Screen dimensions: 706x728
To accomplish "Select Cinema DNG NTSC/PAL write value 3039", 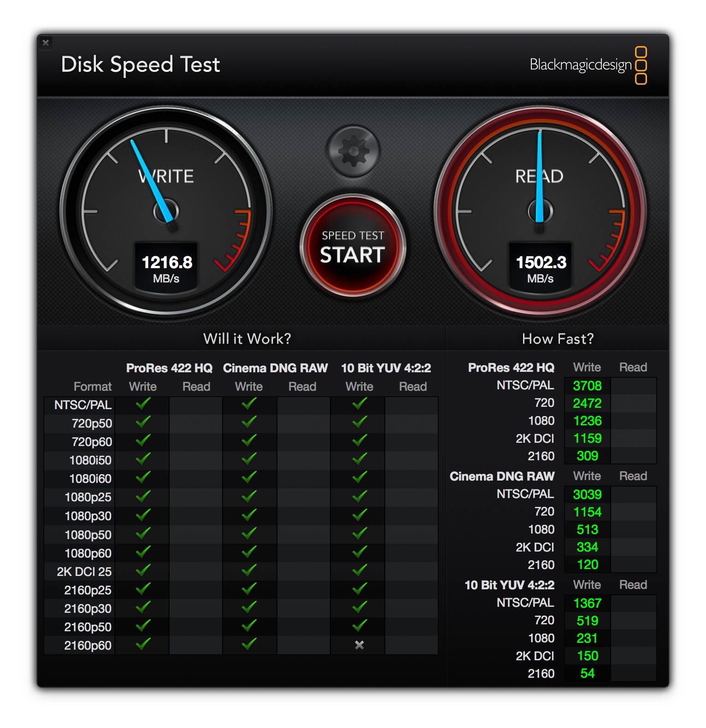I will point(588,494).
